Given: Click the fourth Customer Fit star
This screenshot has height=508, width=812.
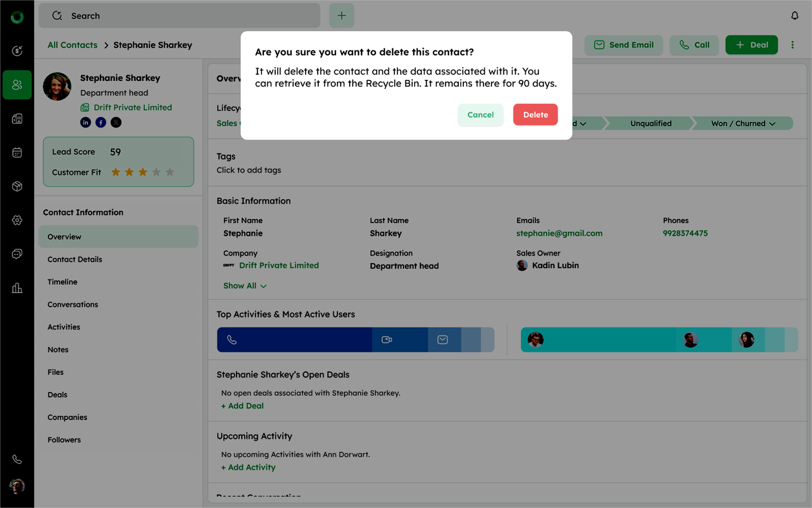Looking at the screenshot, I should click(x=156, y=172).
